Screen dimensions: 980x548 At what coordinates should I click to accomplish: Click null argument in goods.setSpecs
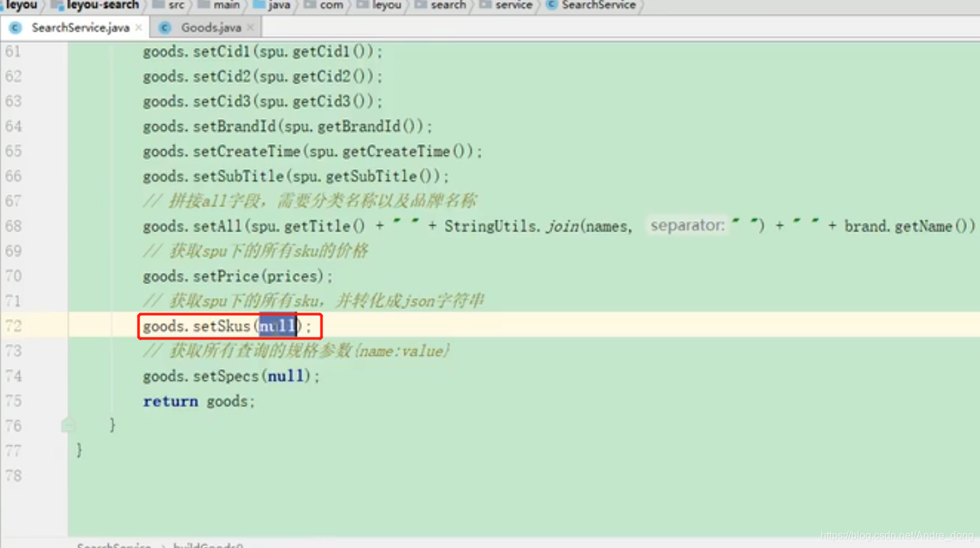coord(285,376)
